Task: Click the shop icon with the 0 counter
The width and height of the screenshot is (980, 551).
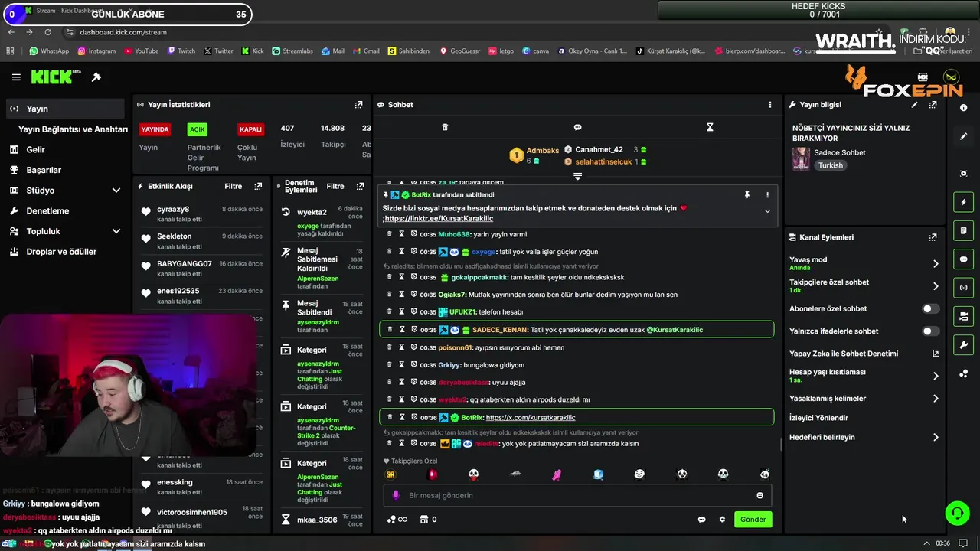Action: pos(427,520)
